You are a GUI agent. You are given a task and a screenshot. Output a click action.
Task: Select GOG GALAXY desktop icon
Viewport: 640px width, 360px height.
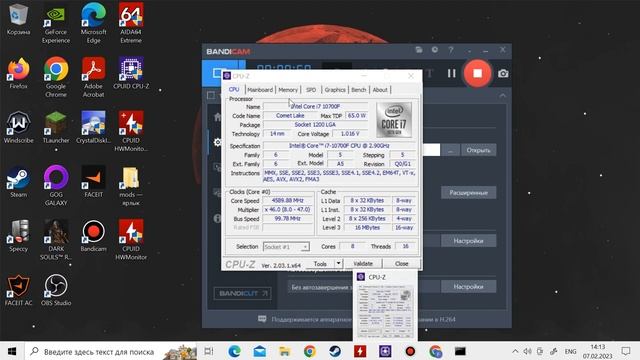click(56, 186)
